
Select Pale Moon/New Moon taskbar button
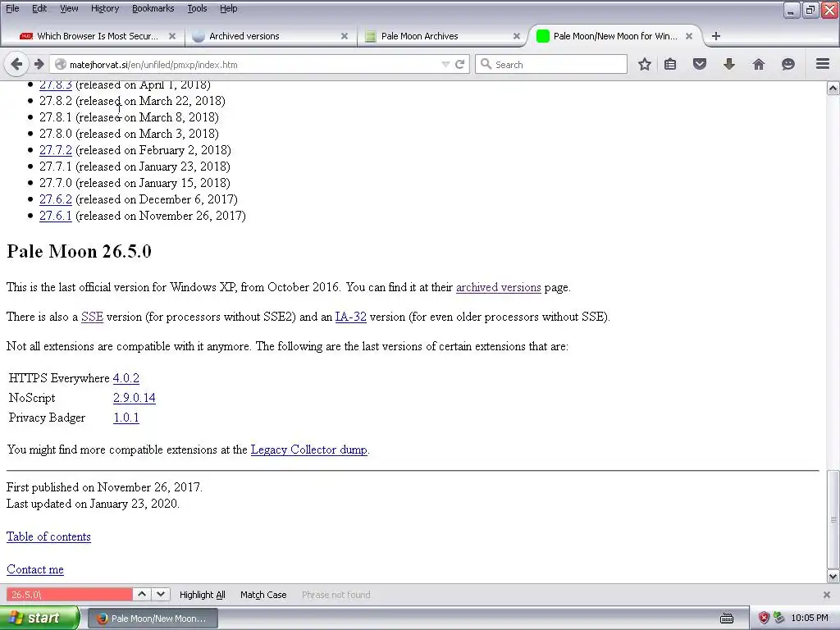(153, 619)
